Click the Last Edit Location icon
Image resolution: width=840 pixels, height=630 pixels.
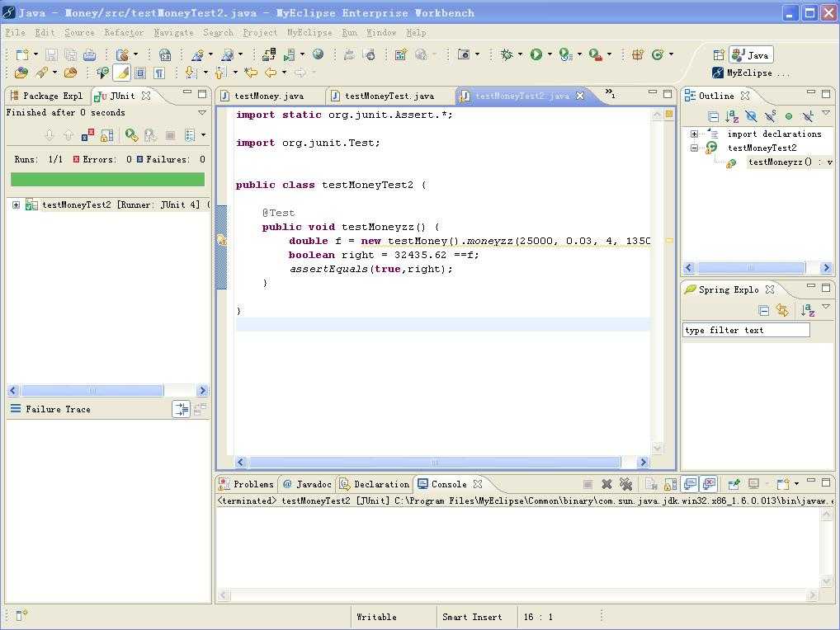[x=250, y=73]
